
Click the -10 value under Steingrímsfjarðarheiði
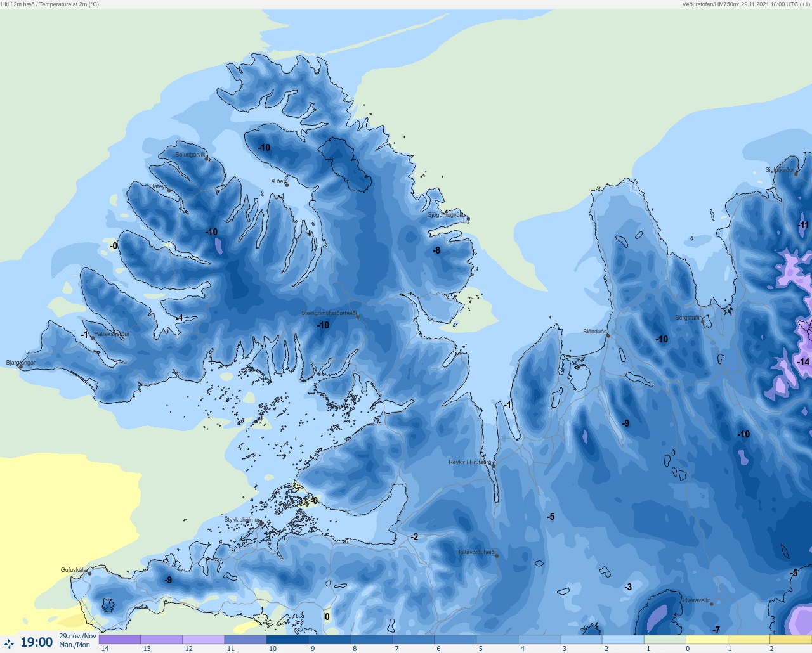click(x=323, y=325)
